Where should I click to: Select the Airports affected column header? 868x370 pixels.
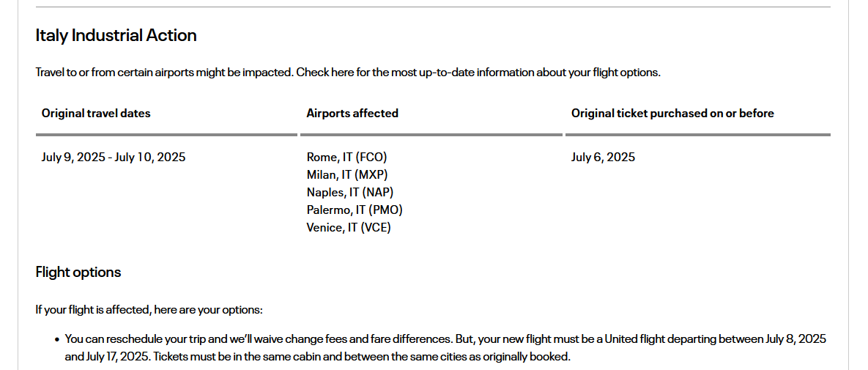352,113
